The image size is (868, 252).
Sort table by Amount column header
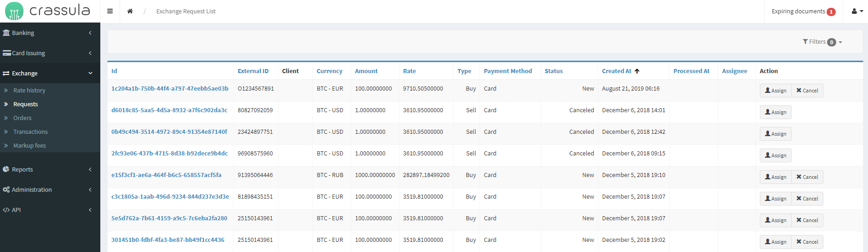pos(366,71)
